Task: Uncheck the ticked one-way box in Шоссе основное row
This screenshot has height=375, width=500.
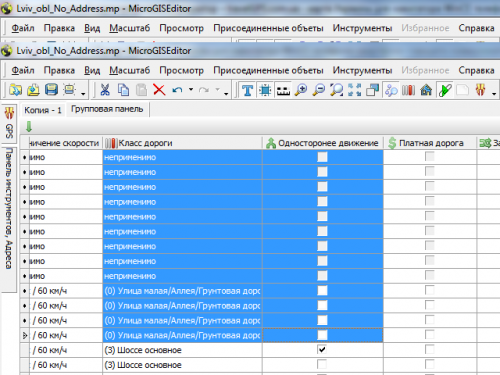Action: pos(322,350)
